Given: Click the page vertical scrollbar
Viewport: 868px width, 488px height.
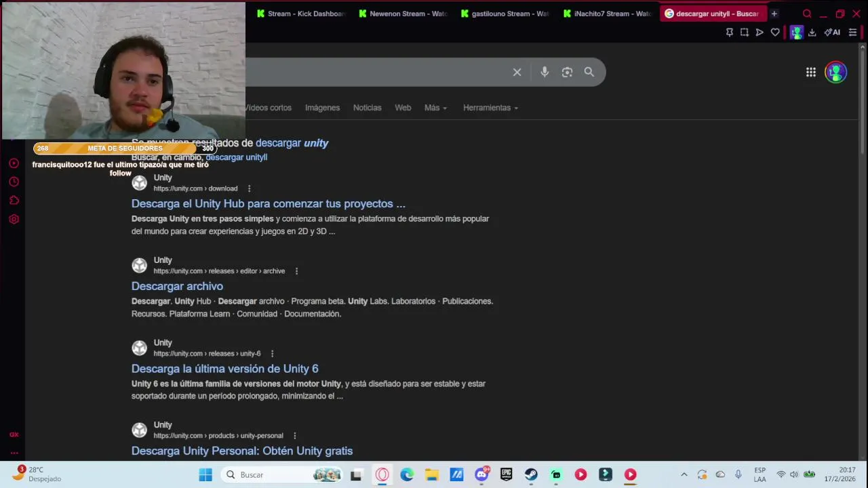Looking at the screenshot, I should click(863, 102).
